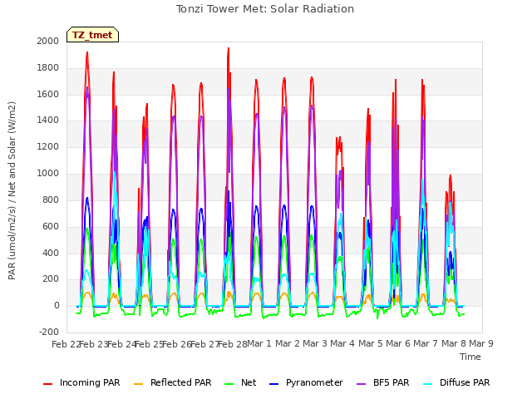Click the Incoming PAR red legend swatch

coord(48,384)
